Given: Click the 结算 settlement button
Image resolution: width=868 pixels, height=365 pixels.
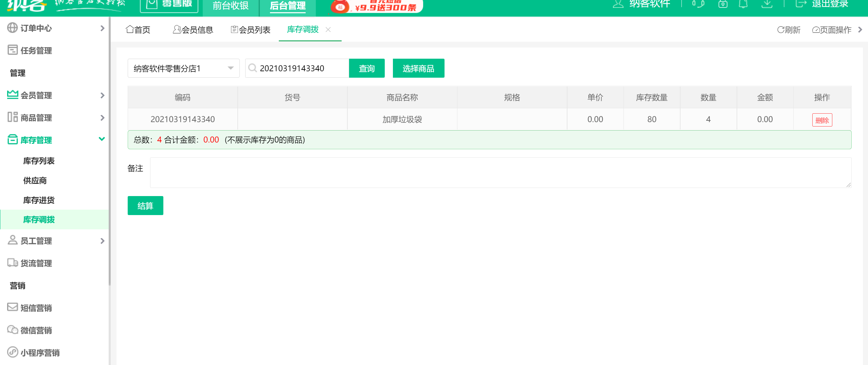Looking at the screenshot, I should pyautogui.click(x=145, y=205).
